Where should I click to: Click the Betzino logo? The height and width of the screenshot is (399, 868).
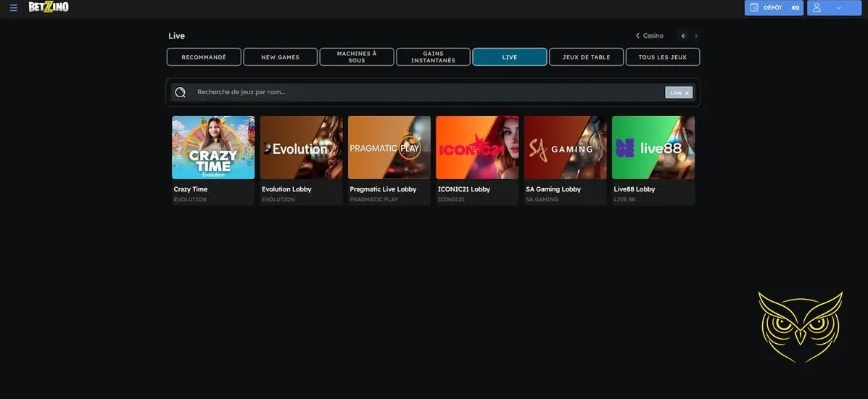49,7
